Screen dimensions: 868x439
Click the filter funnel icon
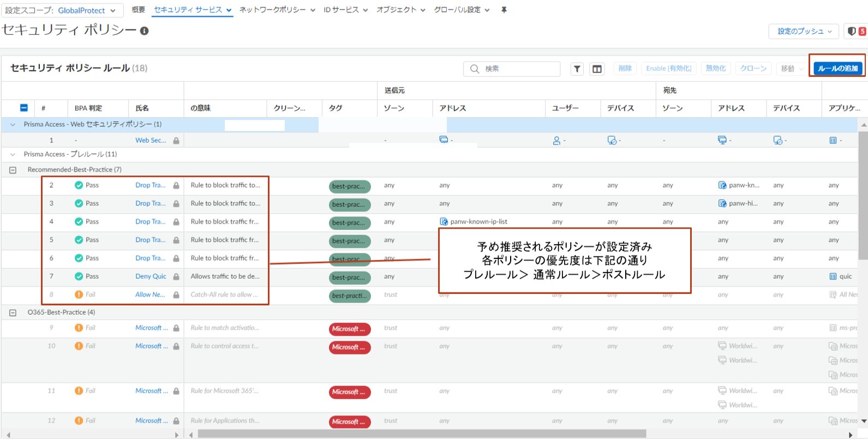tap(577, 69)
